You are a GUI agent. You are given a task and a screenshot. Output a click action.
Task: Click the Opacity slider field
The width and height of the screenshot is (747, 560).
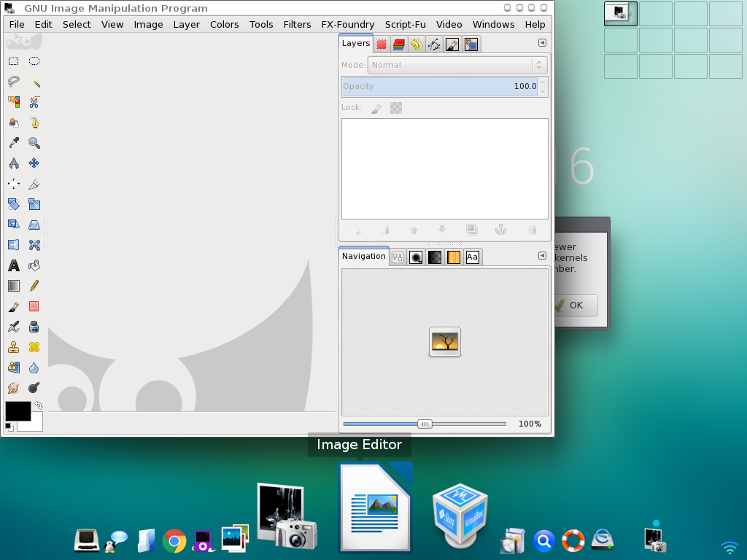[440, 87]
